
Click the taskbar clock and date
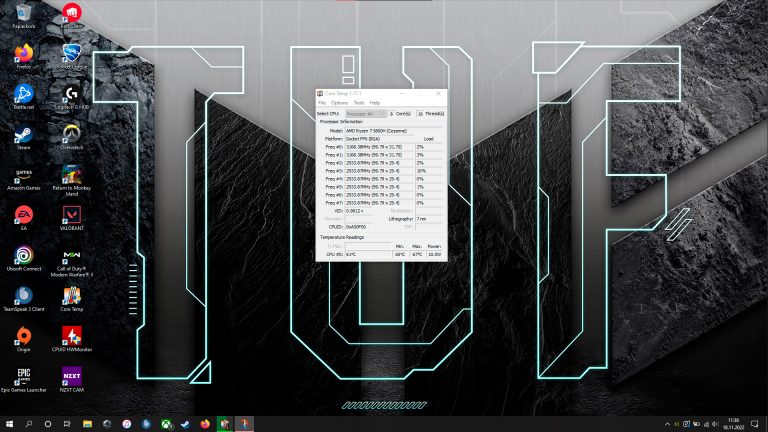click(x=734, y=424)
